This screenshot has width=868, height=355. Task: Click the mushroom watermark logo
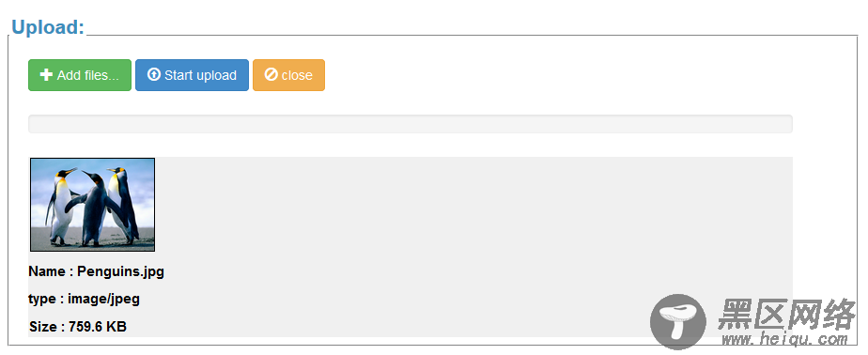[x=678, y=322]
